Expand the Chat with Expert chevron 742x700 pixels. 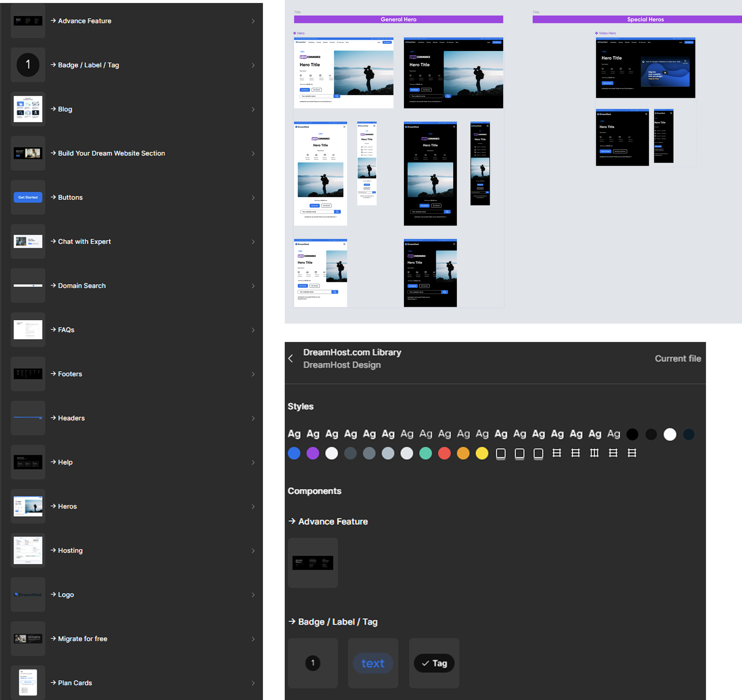tap(253, 242)
